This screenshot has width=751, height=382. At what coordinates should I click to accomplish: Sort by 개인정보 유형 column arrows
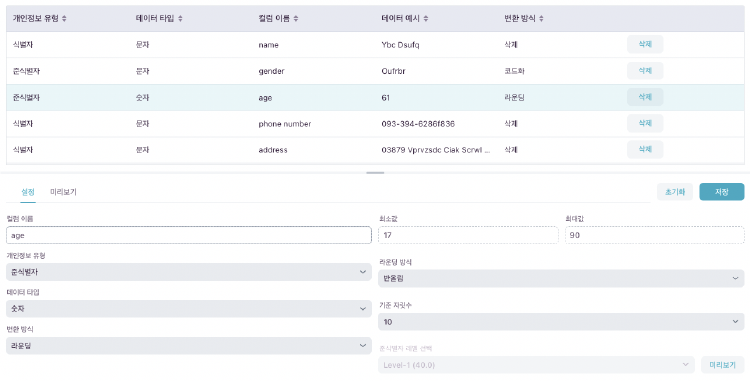[64, 19]
